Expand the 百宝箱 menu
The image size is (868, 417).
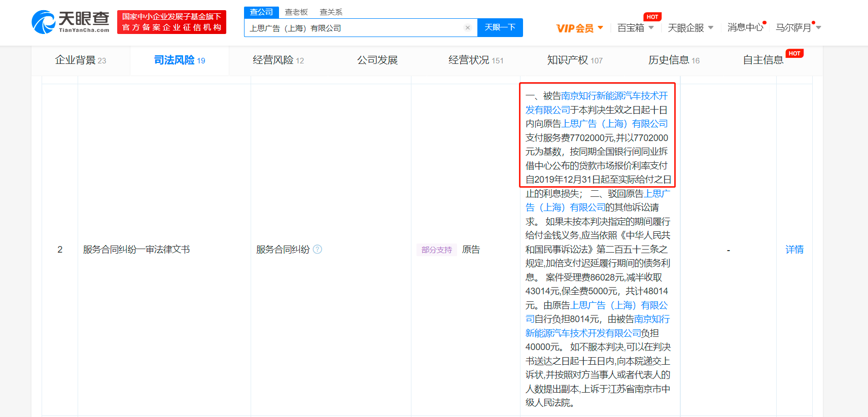click(x=636, y=28)
